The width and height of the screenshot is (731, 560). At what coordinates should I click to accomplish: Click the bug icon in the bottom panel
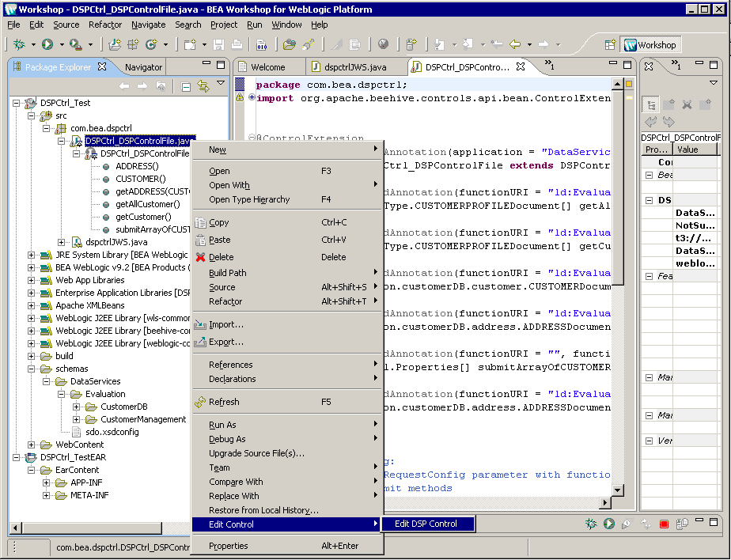[590, 524]
